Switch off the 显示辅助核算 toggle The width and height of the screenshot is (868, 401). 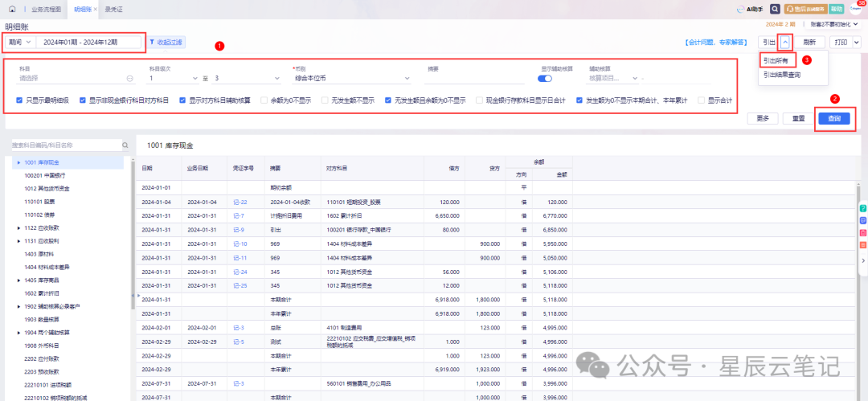pos(545,79)
